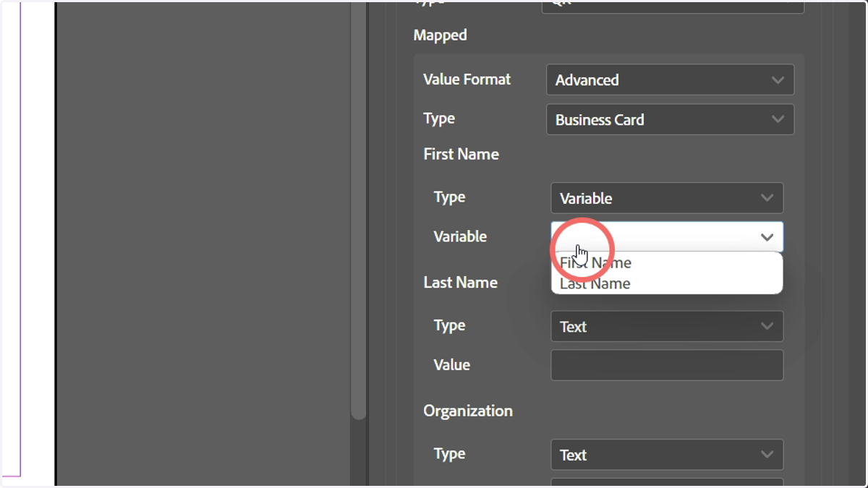The image size is (868, 488).
Task: Click the Value label under Last Name
Action: coord(451,365)
